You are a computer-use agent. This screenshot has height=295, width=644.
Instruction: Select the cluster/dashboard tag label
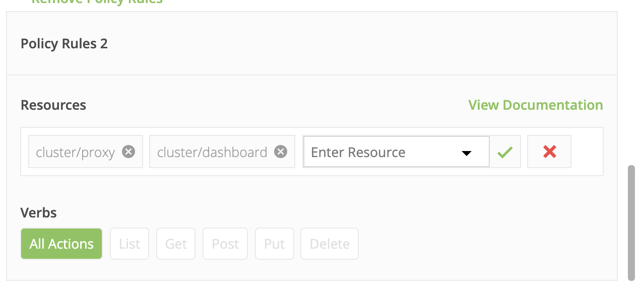[212, 152]
